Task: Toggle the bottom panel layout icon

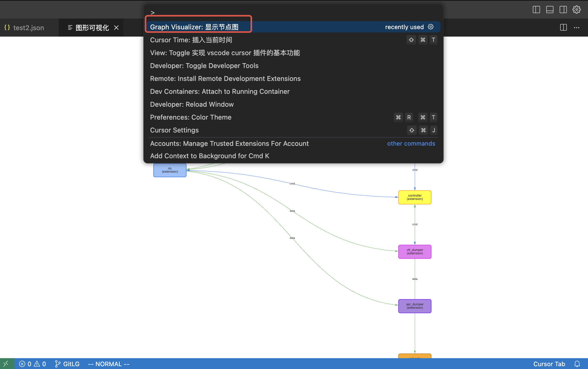Action: [550, 10]
